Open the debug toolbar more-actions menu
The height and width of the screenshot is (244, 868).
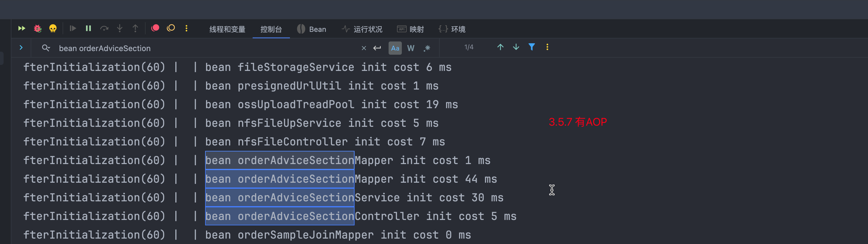pos(186,29)
